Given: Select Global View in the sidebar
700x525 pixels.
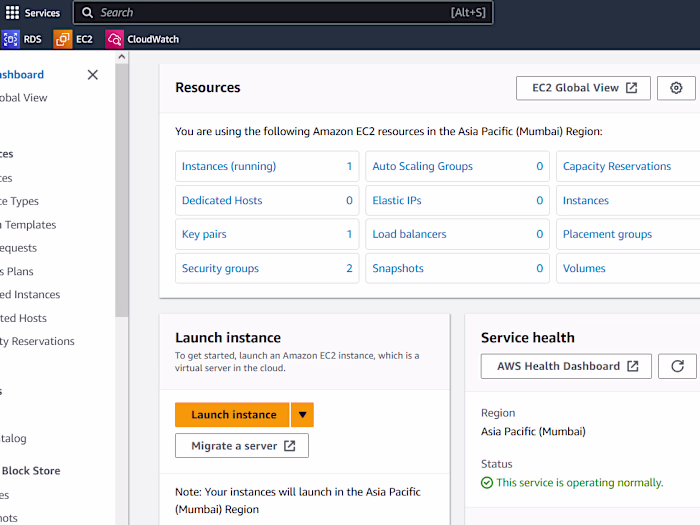Looking at the screenshot, I should point(23,98).
